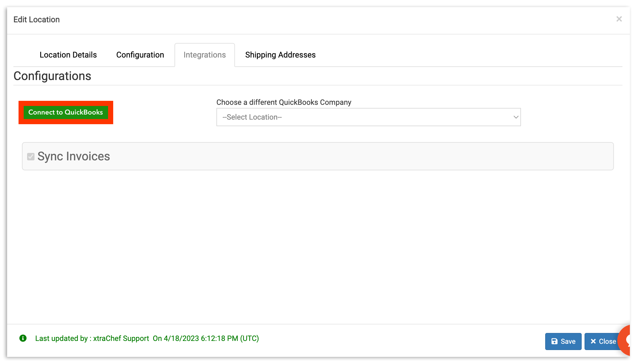This screenshot has width=637, height=364.
Task: Select the Integrations tab
Action: tap(204, 55)
